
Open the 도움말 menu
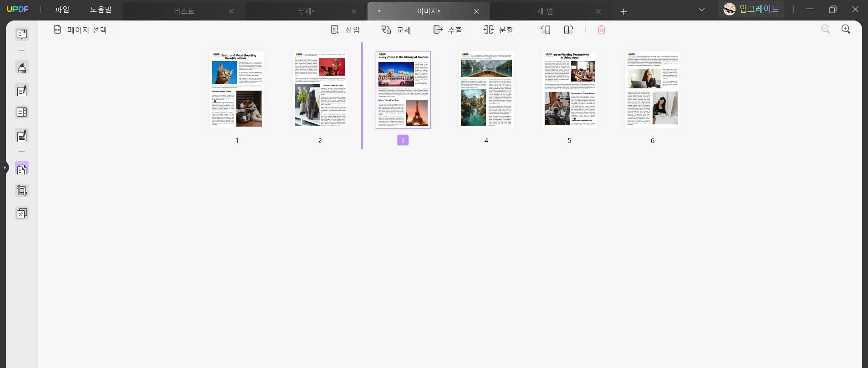(x=101, y=10)
